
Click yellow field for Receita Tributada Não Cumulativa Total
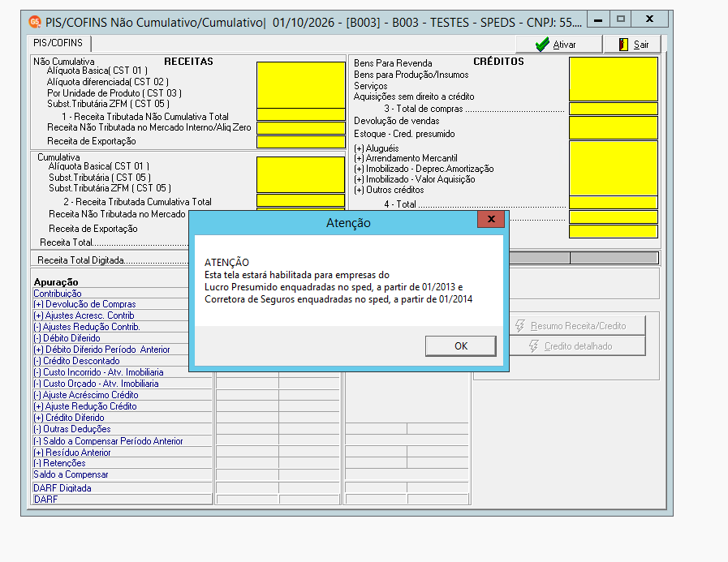301,114
